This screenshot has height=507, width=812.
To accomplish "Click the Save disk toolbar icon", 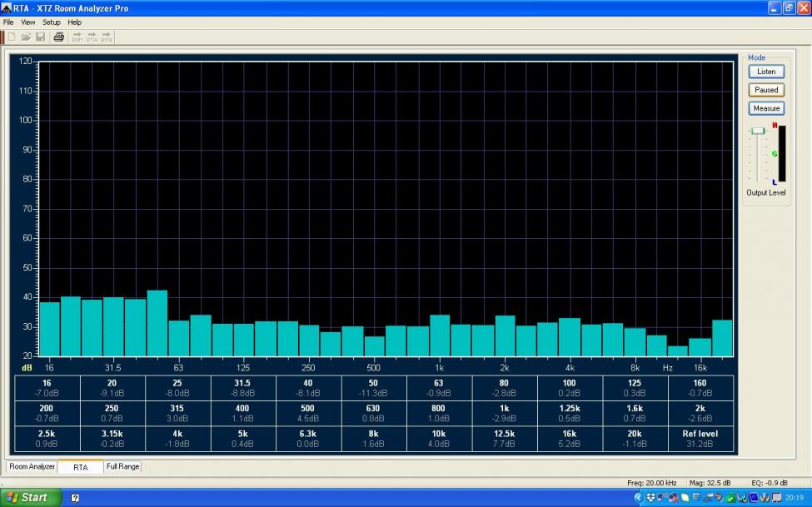I will tap(40, 37).
